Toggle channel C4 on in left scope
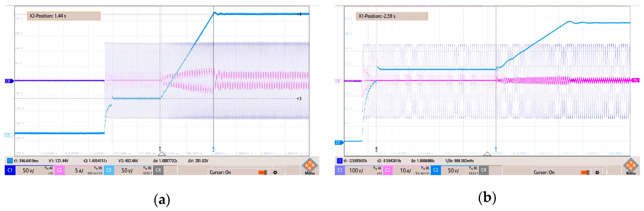Screen dimensions: 644x211 pos(158,170)
